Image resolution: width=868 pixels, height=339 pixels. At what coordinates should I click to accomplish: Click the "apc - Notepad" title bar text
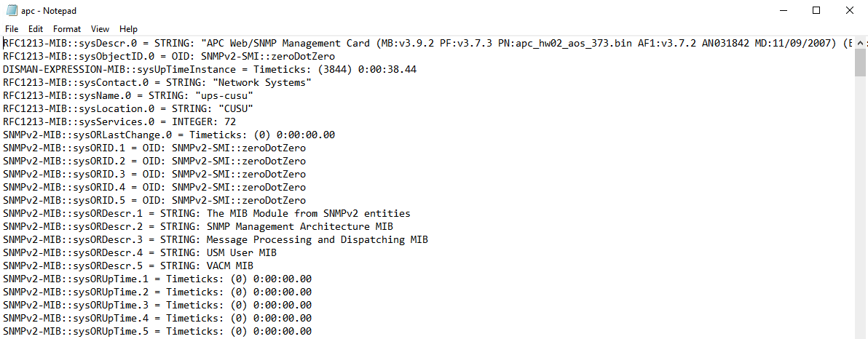(49, 11)
